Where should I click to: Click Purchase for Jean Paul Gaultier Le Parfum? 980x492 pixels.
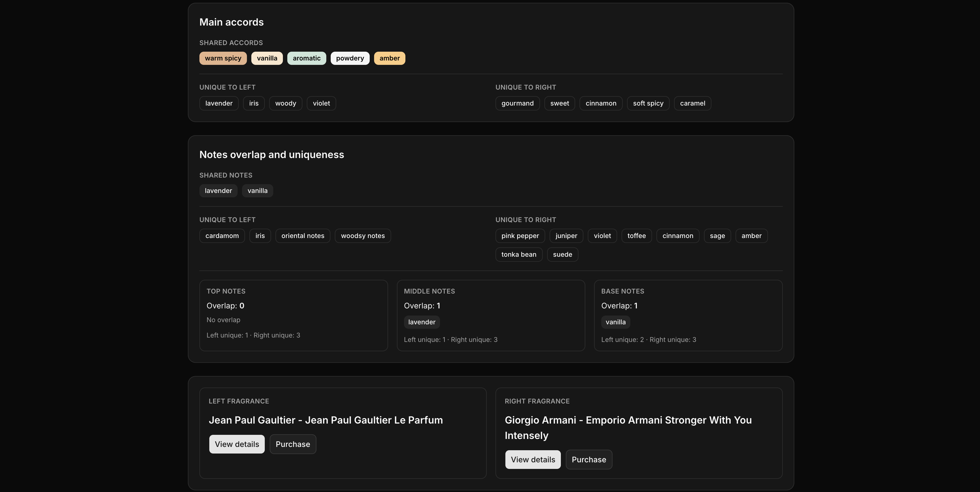pos(293,444)
